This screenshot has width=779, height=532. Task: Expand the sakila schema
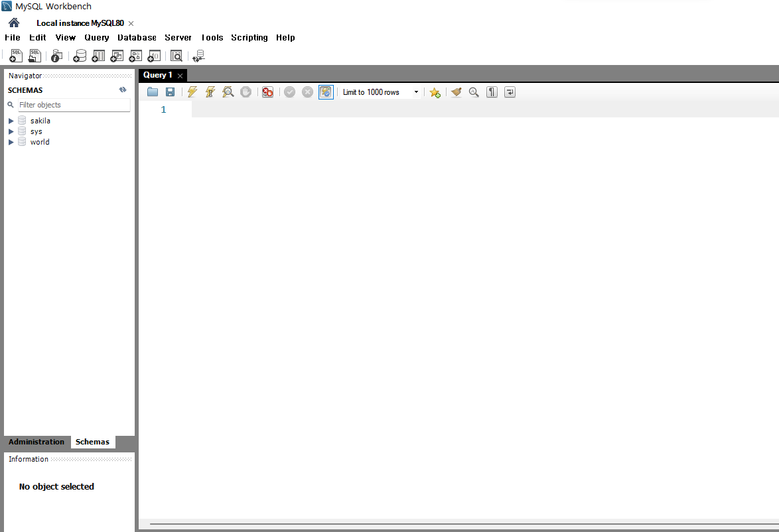point(11,121)
